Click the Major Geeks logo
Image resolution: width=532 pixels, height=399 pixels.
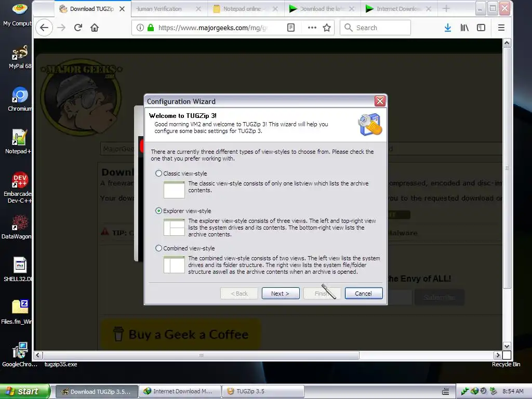(x=82, y=98)
